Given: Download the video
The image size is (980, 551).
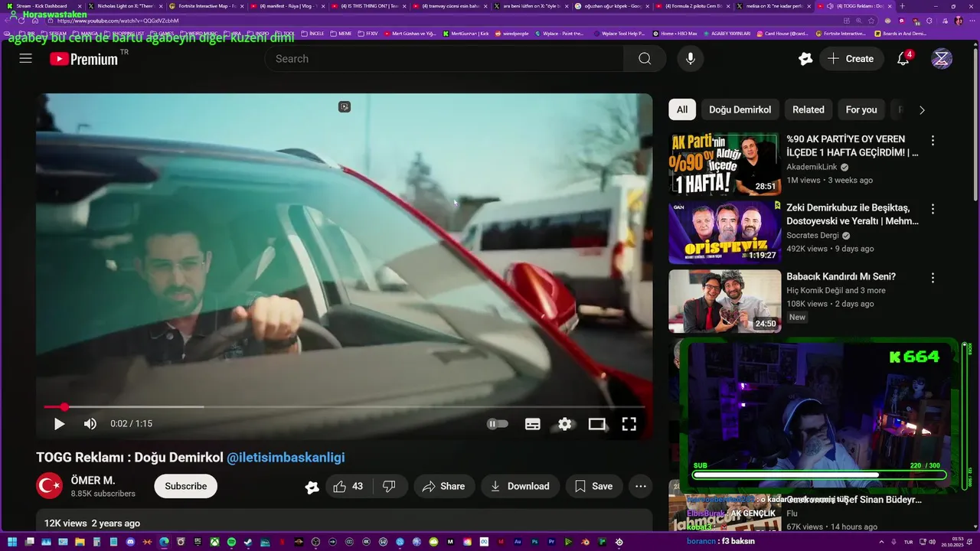Looking at the screenshot, I should coord(521,486).
